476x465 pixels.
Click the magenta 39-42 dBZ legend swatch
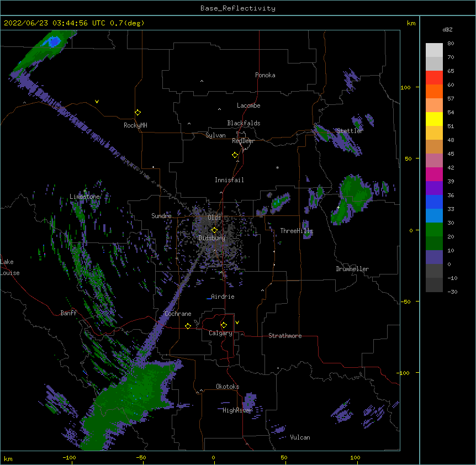coord(434,174)
